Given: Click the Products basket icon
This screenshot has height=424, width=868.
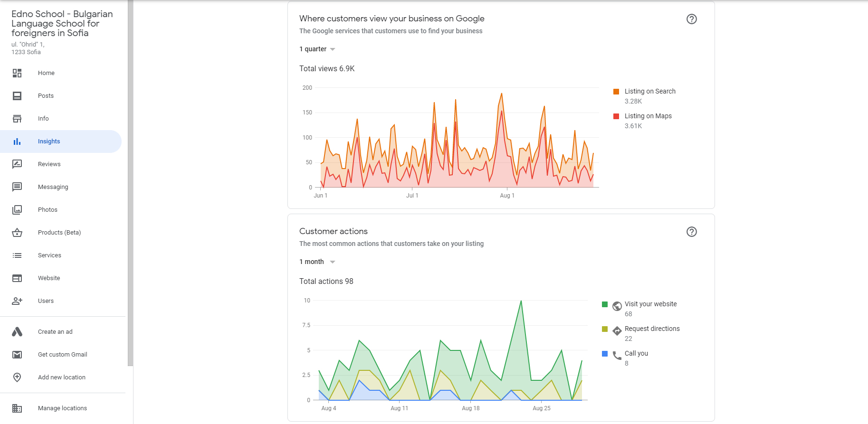Looking at the screenshot, I should (17, 233).
